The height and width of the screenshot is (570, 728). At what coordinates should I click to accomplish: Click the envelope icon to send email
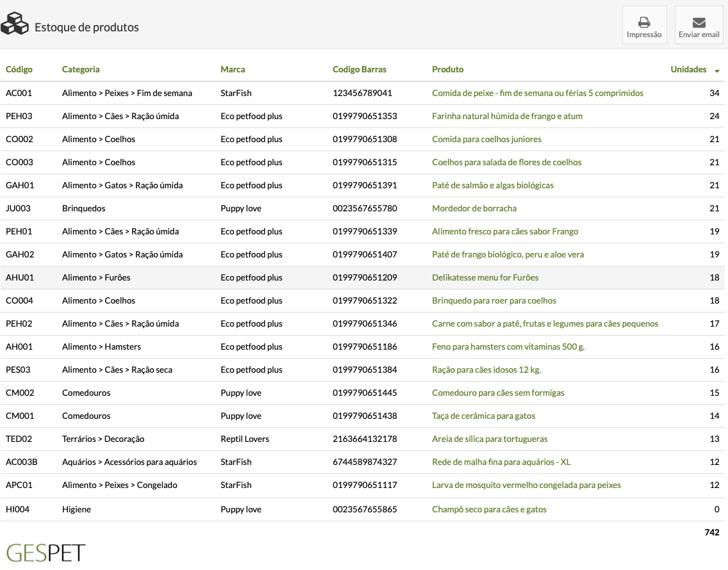(x=699, y=22)
